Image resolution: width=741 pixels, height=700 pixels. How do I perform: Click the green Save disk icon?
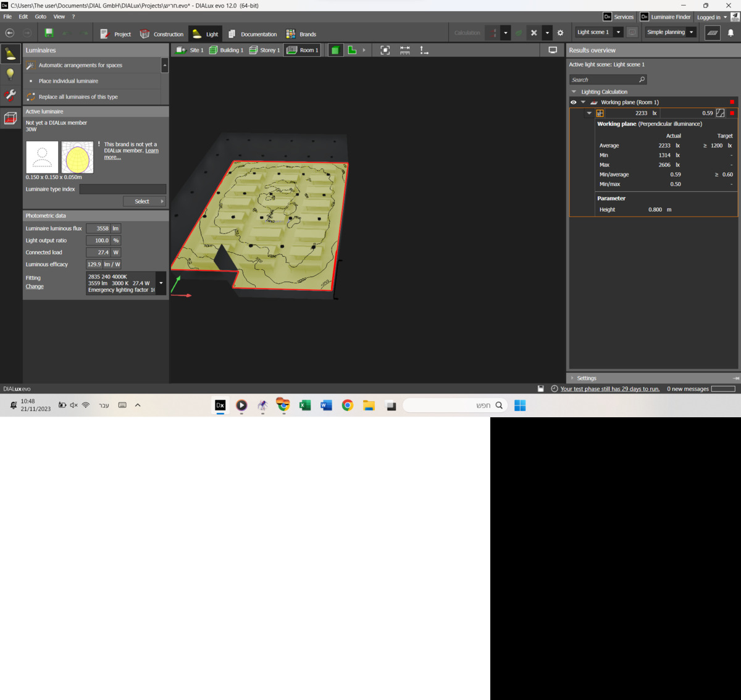[x=49, y=33]
